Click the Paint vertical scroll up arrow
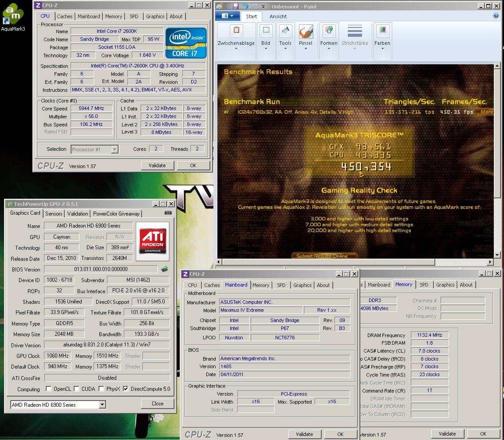 click(497, 66)
